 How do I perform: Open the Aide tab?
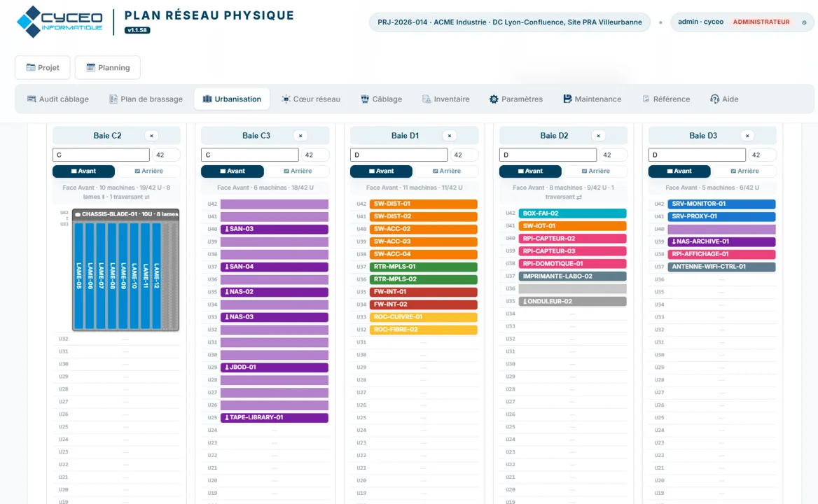pyautogui.click(x=724, y=99)
